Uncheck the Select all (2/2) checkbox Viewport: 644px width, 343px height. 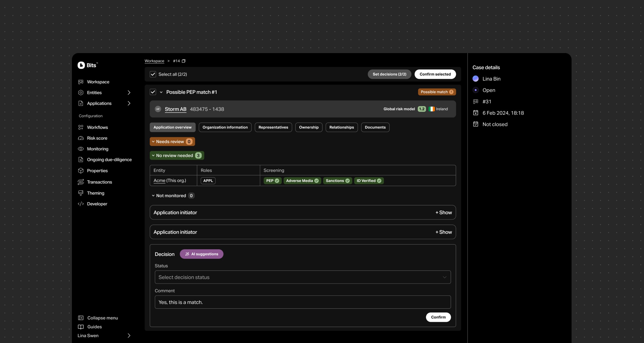(x=153, y=74)
